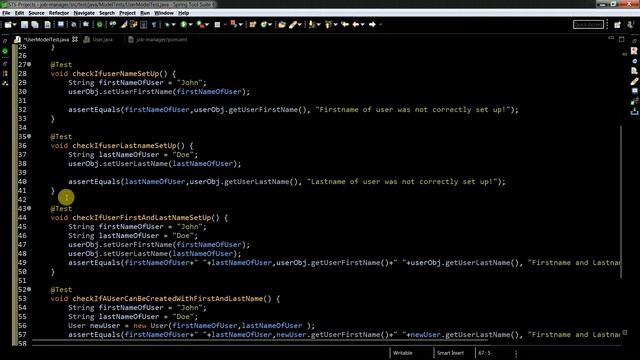Click the New file toolbar icon
Viewport: 640px width, 360px height.
8,24
